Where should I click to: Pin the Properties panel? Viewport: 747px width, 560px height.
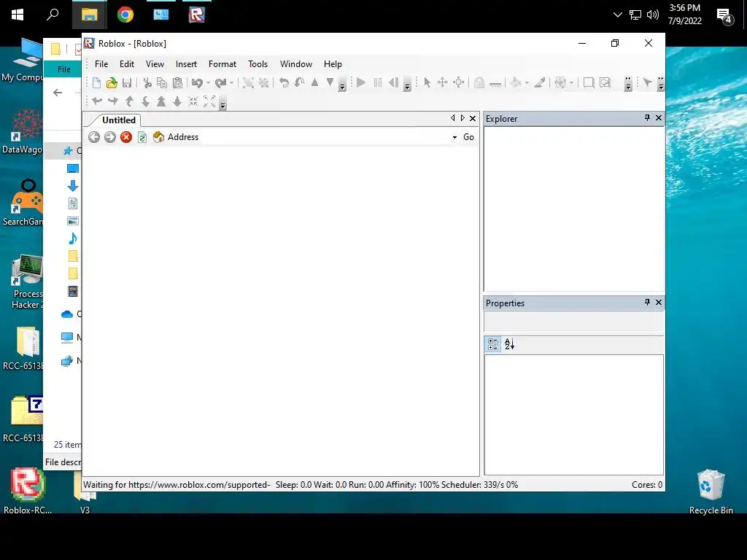pyautogui.click(x=647, y=303)
